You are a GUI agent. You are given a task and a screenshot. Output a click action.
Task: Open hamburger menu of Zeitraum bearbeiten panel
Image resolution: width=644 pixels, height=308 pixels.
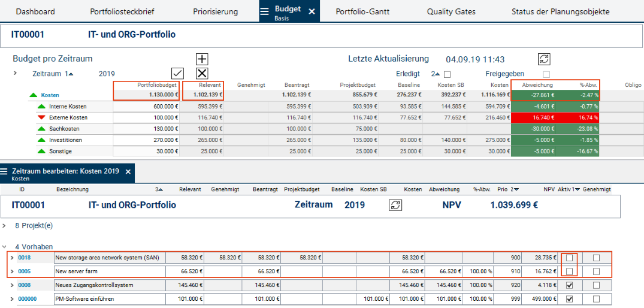point(5,171)
